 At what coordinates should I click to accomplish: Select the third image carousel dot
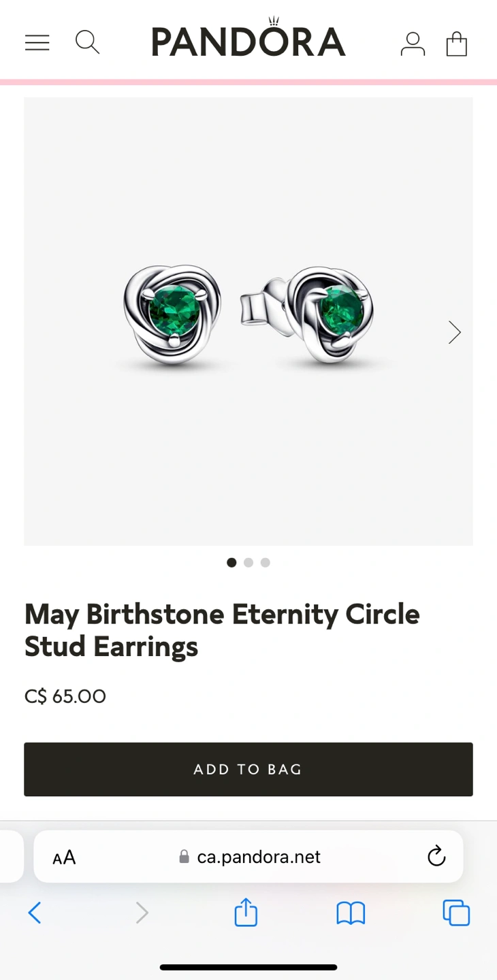[x=266, y=563]
